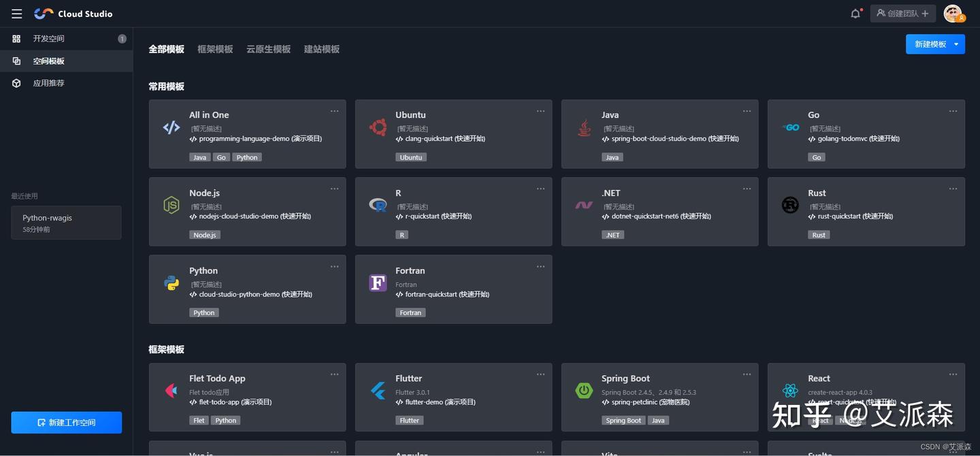Image resolution: width=980 pixels, height=456 pixels.
Task: Switch to the 全部模板 tab
Action: [x=167, y=49]
